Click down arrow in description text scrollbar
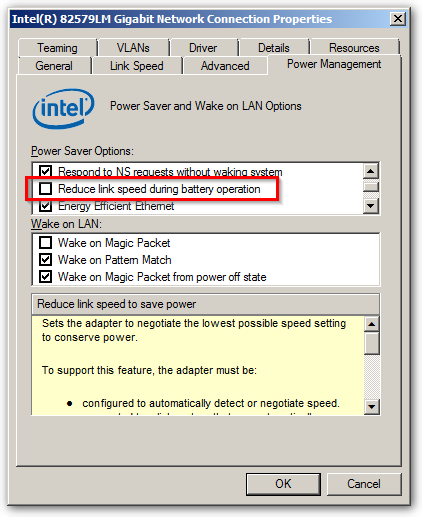The height and width of the screenshot is (517, 422). (x=372, y=407)
